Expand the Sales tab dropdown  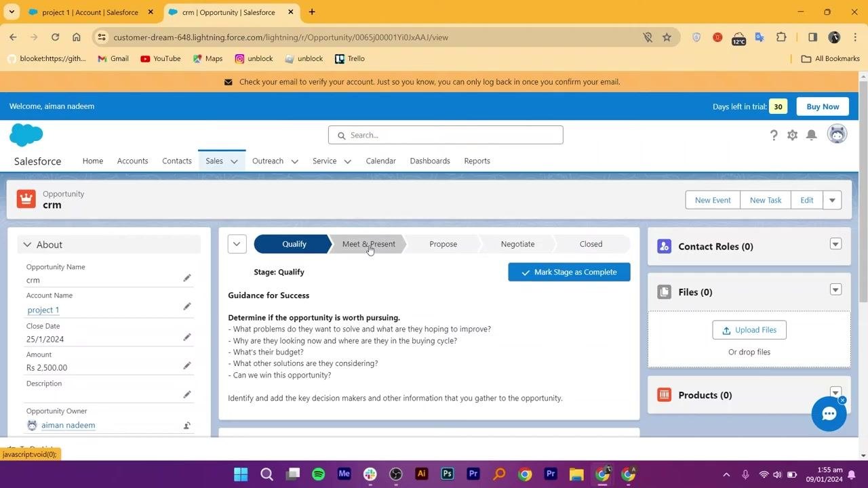click(234, 161)
